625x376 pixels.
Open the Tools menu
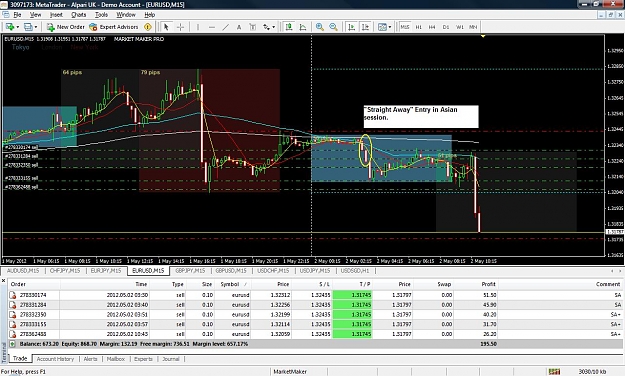point(101,15)
